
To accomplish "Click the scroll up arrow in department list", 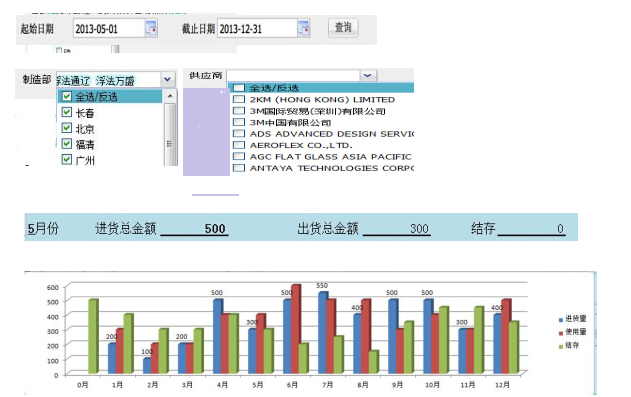I will tap(170, 96).
